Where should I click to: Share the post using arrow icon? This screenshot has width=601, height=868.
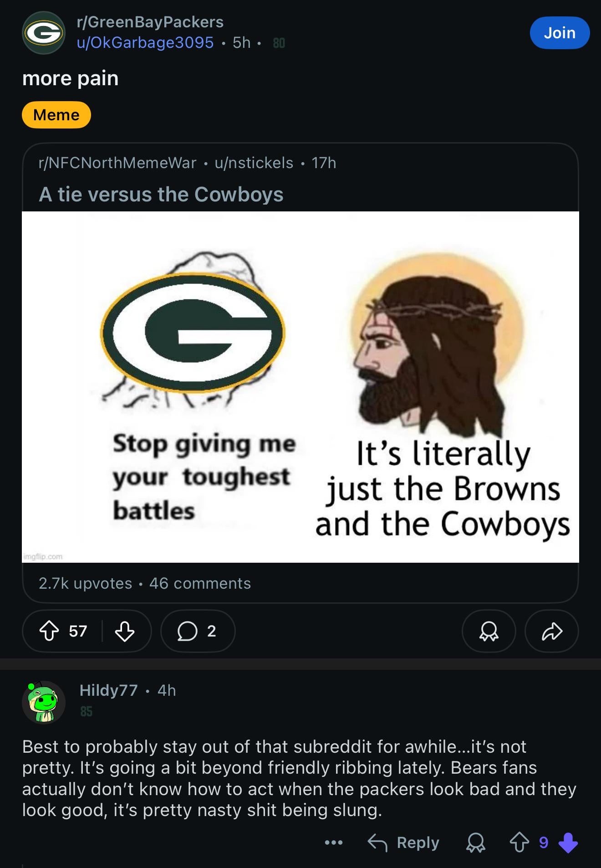coord(552,631)
